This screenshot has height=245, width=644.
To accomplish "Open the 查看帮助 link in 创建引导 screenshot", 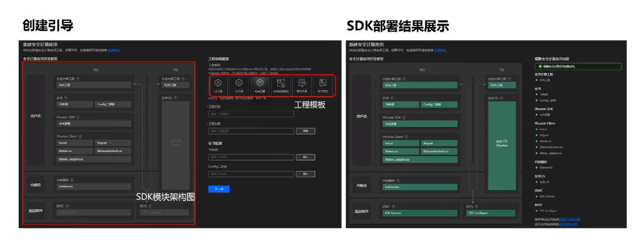I will 114,50.
